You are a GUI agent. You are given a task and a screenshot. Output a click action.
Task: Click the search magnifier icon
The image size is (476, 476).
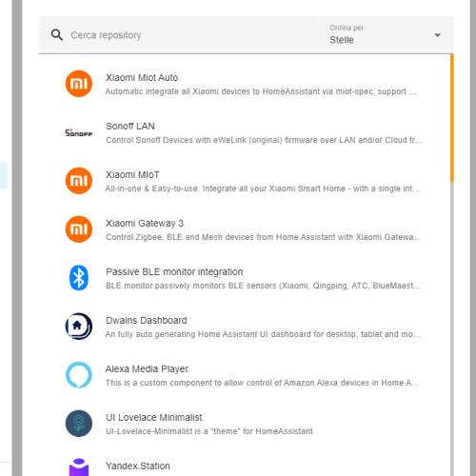(57, 35)
